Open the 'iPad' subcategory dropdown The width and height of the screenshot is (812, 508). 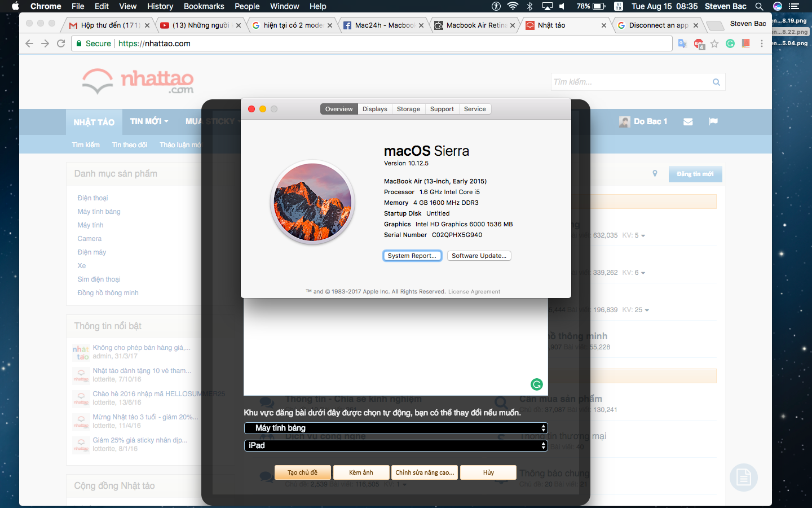pyautogui.click(x=396, y=445)
